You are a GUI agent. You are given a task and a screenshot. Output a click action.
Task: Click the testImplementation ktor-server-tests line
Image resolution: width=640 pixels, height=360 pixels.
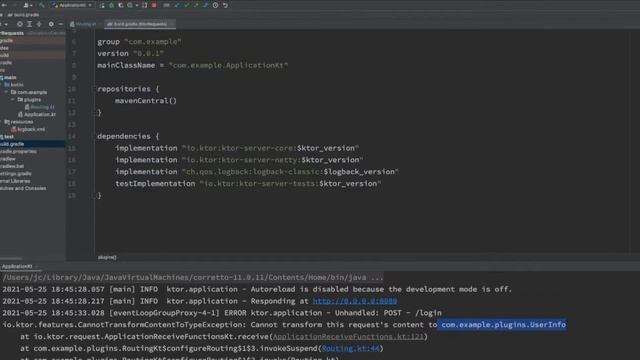tap(248, 184)
